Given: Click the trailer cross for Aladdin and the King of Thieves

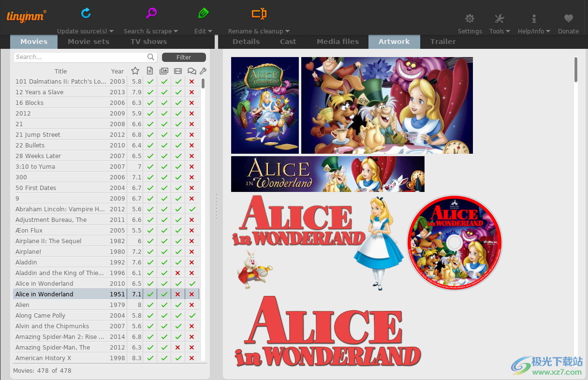Looking at the screenshot, I should point(178,273).
